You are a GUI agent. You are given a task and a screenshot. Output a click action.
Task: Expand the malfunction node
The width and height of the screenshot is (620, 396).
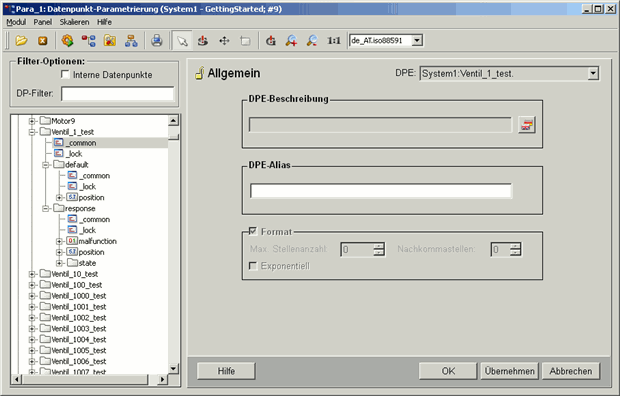point(59,241)
